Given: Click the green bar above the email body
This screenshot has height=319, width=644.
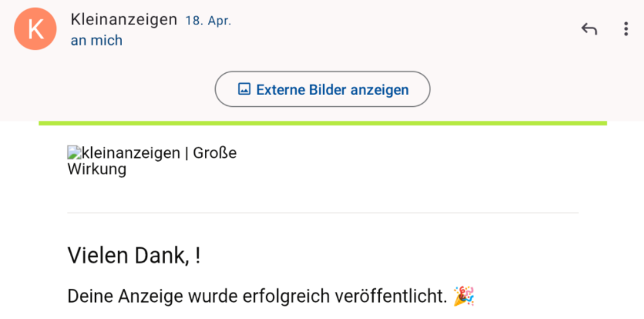Looking at the screenshot, I should coord(323,123).
